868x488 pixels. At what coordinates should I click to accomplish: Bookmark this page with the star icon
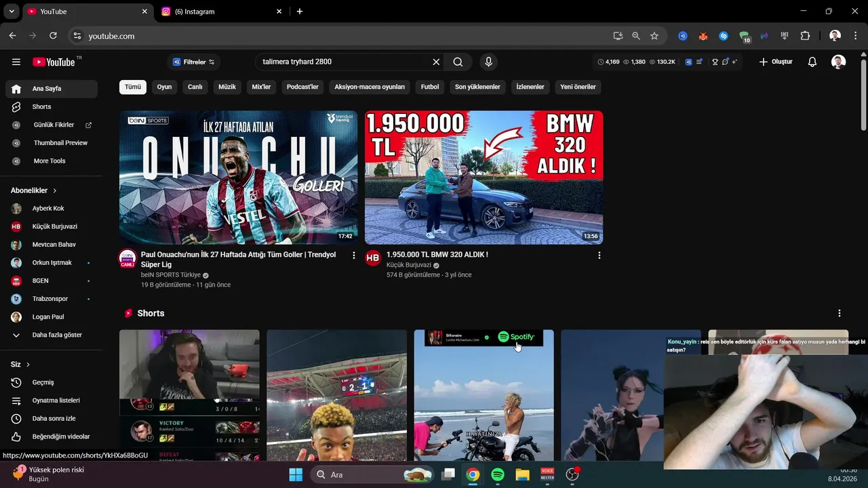pos(654,36)
